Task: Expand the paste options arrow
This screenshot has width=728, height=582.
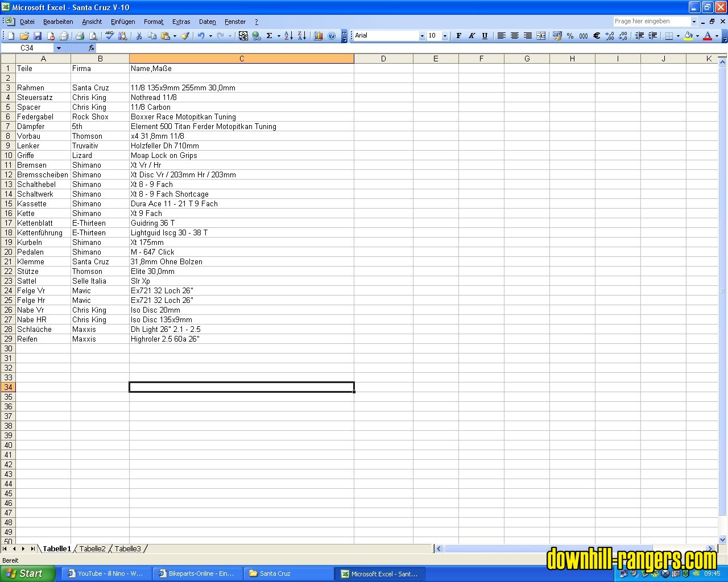Action: (x=175, y=36)
